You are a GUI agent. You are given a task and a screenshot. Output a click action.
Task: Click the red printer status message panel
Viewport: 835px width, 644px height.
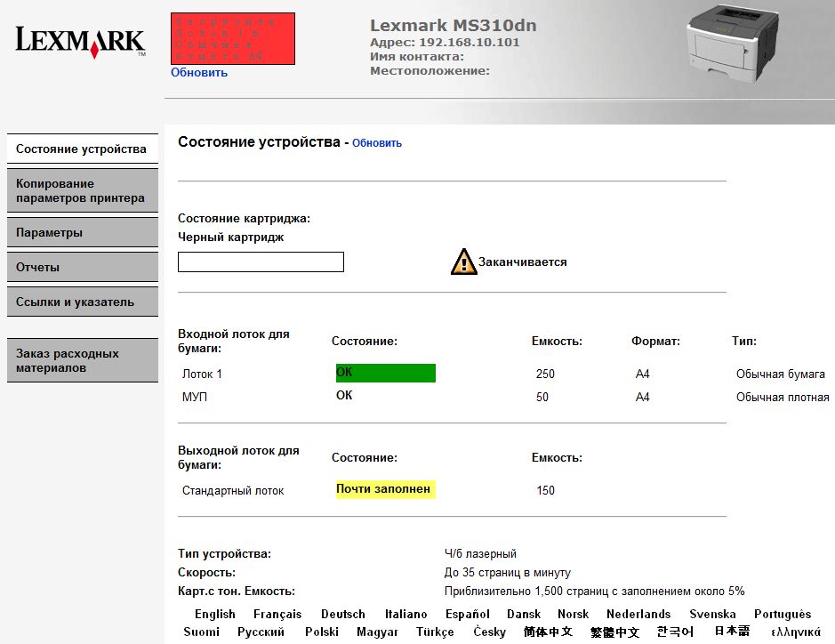233,39
